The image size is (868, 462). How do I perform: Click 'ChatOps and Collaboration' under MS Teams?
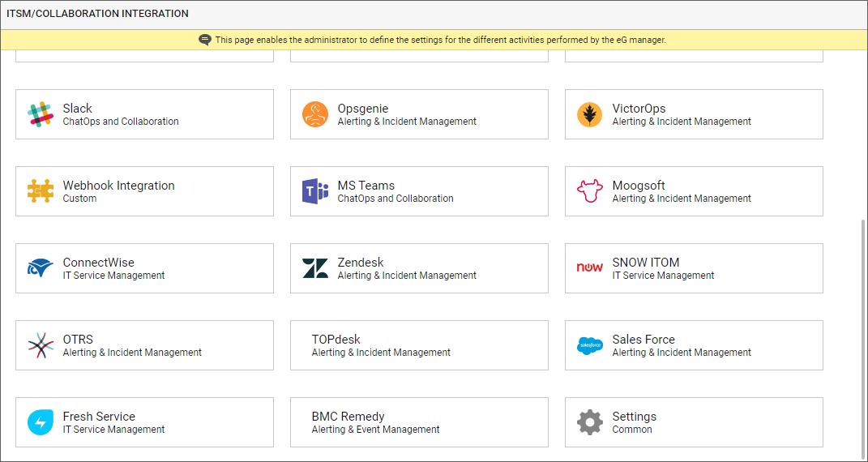click(396, 198)
